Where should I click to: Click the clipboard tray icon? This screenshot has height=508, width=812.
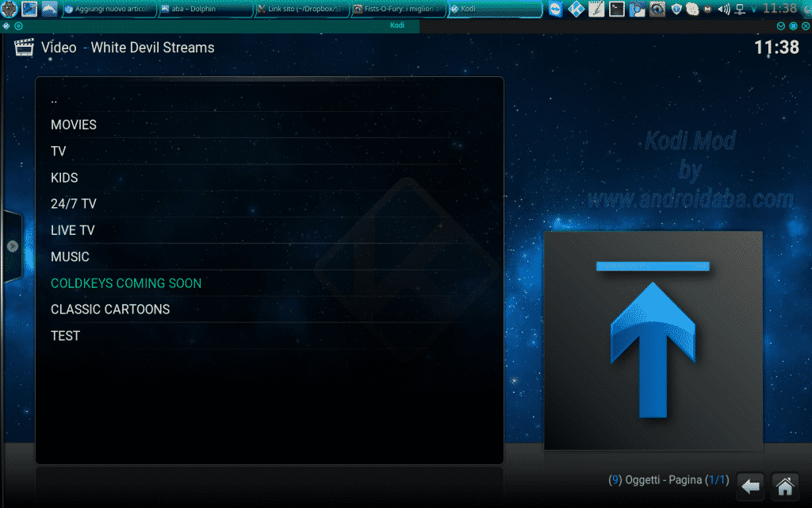(691, 9)
